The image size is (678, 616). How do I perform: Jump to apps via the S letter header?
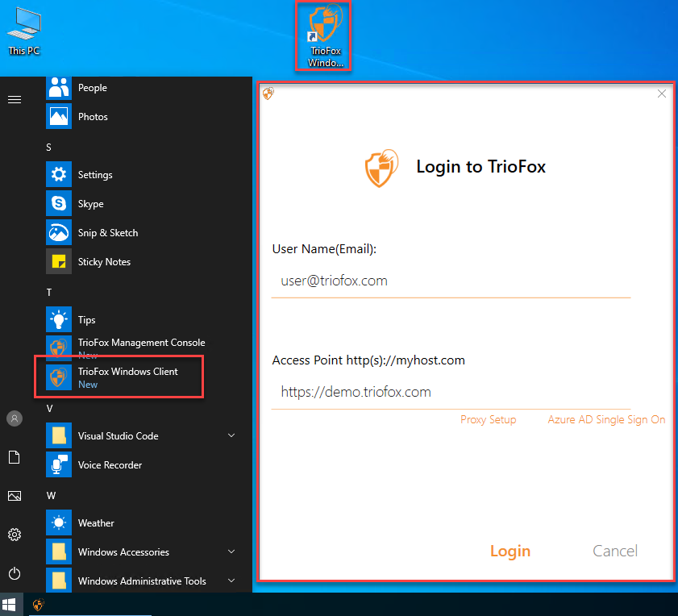(48, 147)
